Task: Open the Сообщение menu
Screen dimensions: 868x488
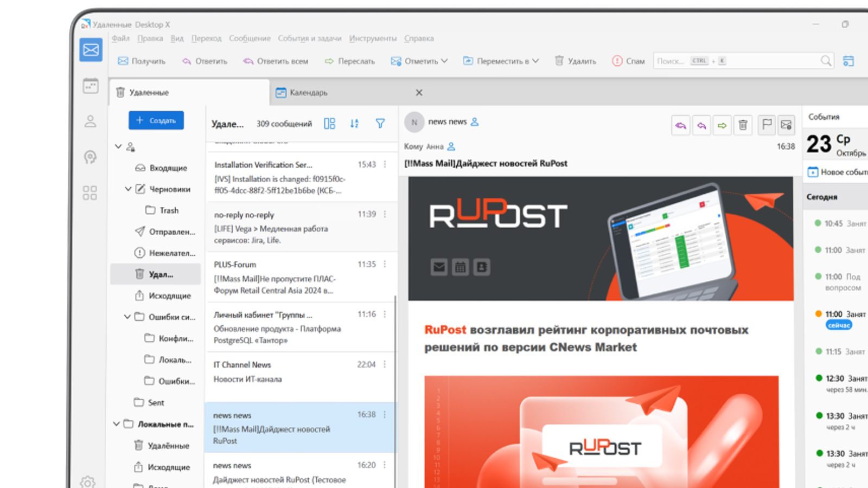Action: (250, 38)
